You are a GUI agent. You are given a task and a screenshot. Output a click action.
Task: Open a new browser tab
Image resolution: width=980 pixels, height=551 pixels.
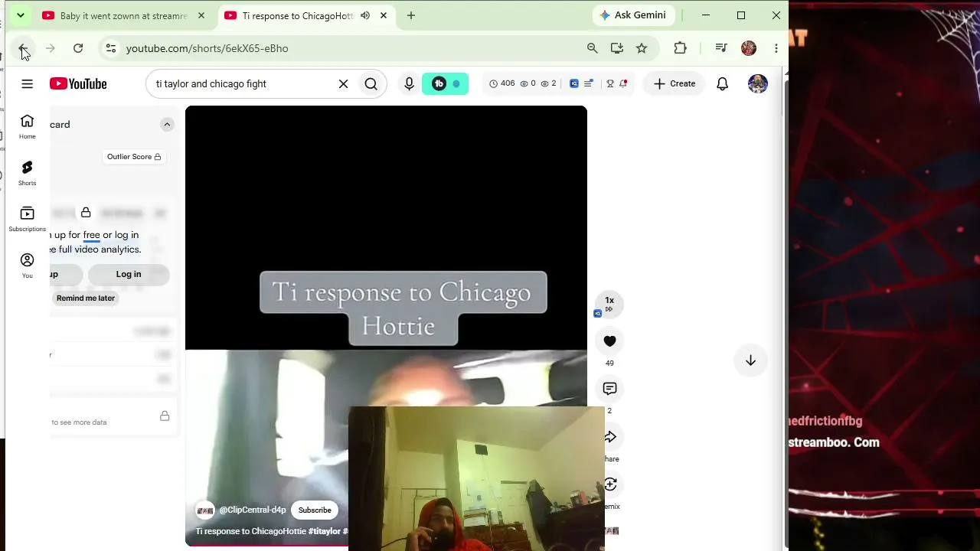pos(411,15)
